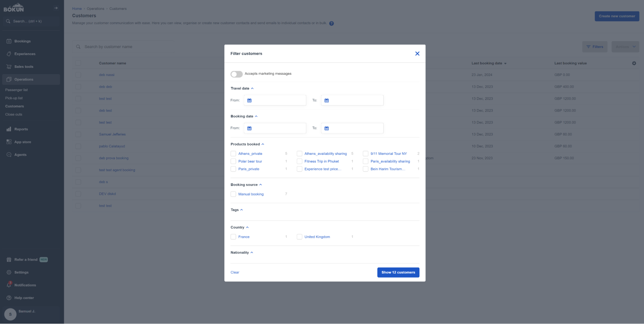
Task: Open the calendar picker for Travel date From
Action: point(249,100)
